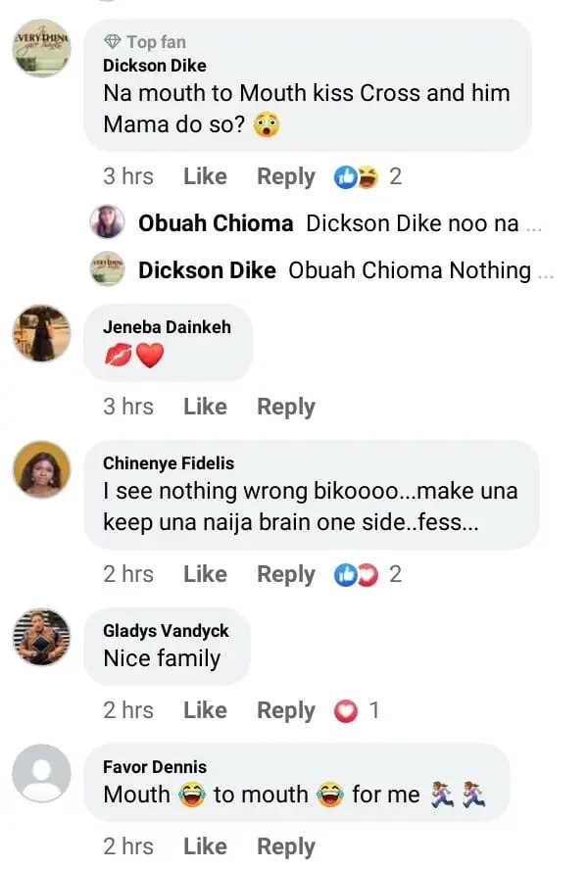Open Jeneba Dainkeh's profile name link
The width and height of the screenshot is (588, 869).
[x=167, y=327]
